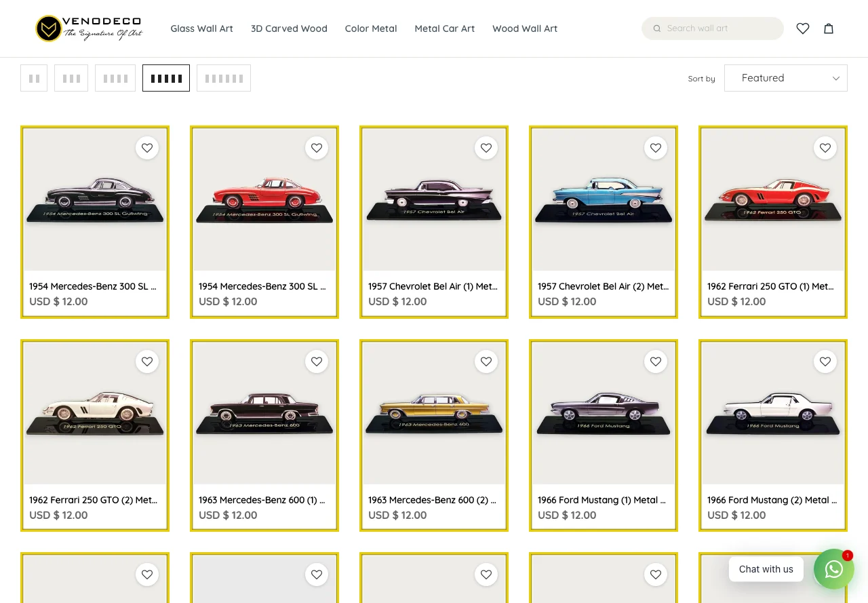View the black 1954 Mercedes-Benz Gullwing image

click(x=95, y=200)
